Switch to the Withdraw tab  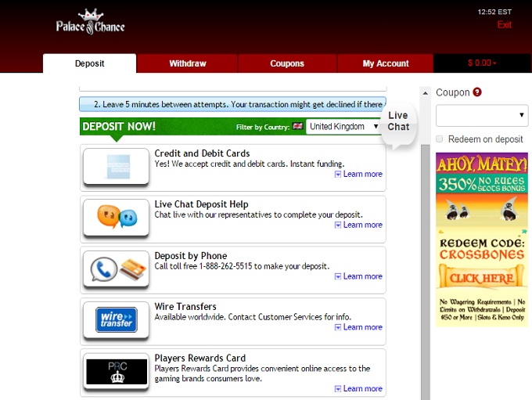coord(187,63)
